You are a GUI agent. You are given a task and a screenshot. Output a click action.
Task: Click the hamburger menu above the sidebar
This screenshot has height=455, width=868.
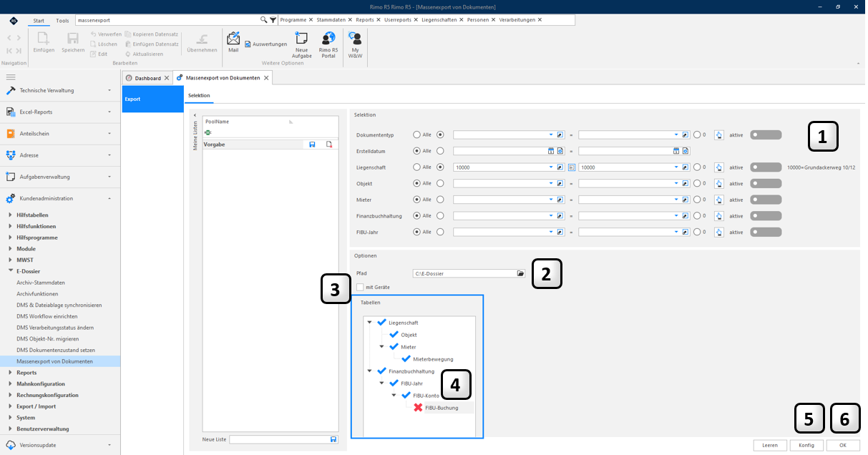[x=11, y=77]
